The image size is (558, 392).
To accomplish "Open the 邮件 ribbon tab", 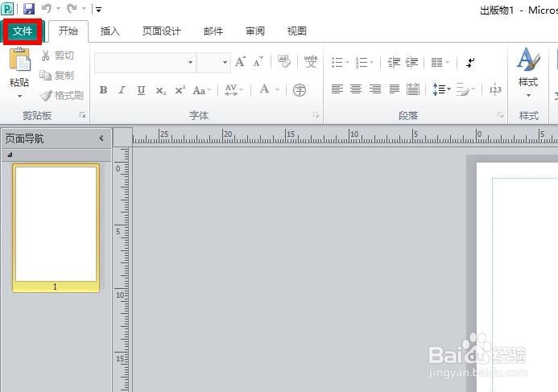I will click(x=213, y=31).
